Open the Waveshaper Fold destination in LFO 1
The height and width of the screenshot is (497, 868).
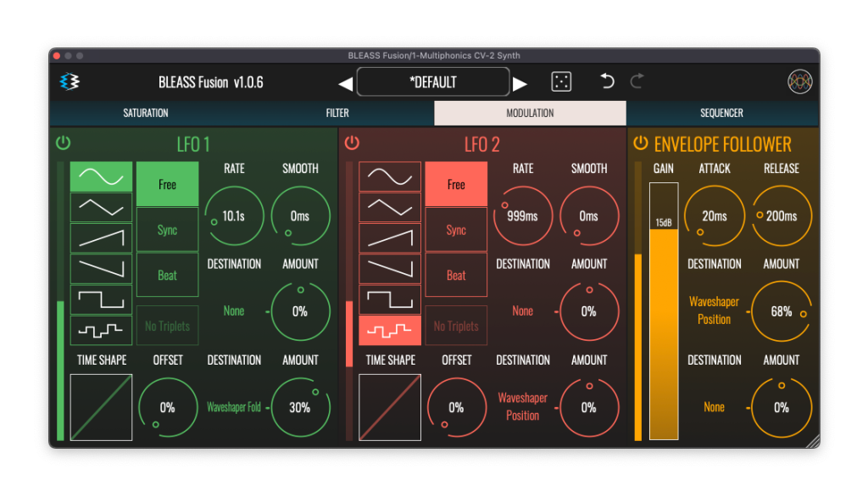click(234, 408)
